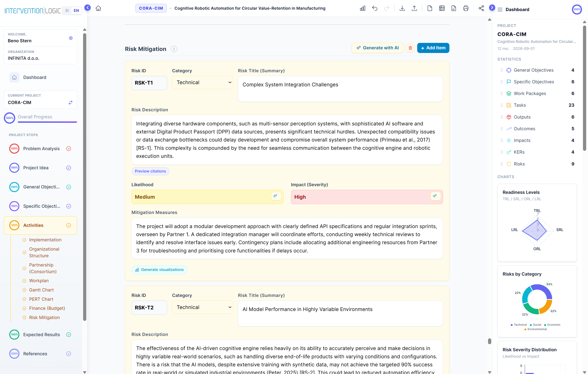
Task: Switch language to EN
Action: pyautogui.click(x=76, y=10)
